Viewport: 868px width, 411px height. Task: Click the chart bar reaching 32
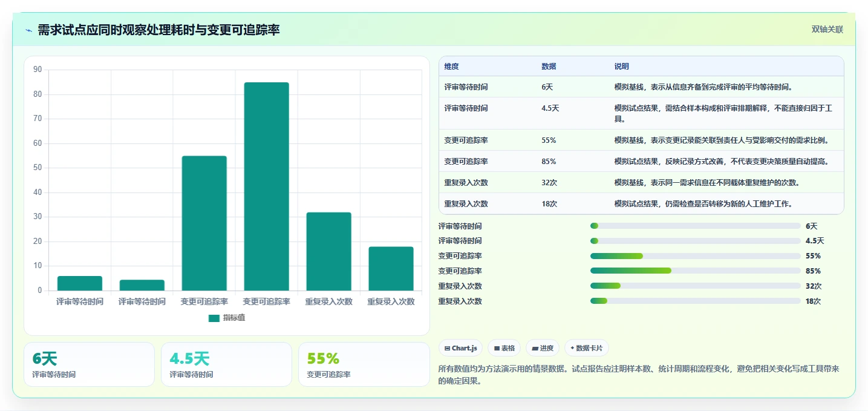click(x=328, y=251)
